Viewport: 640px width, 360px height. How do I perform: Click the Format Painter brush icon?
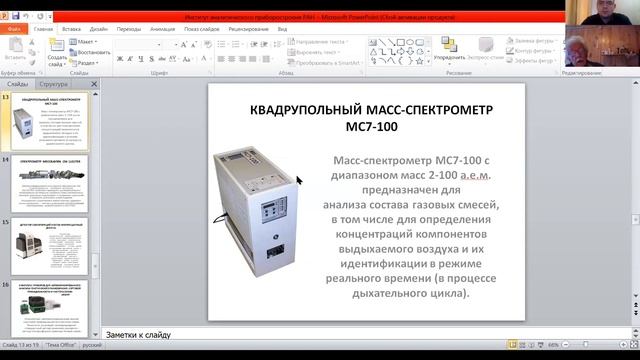click(32, 63)
